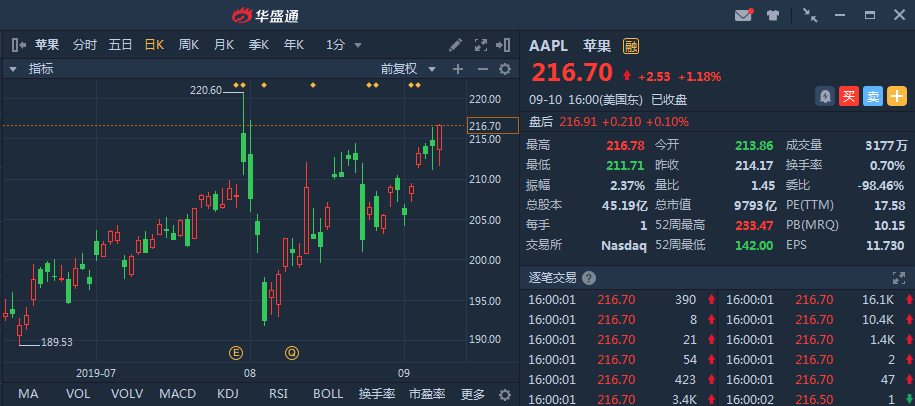Click the tick trade row with volume 423
The height and width of the screenshot is (406, 915).
[x=621, y=380]
